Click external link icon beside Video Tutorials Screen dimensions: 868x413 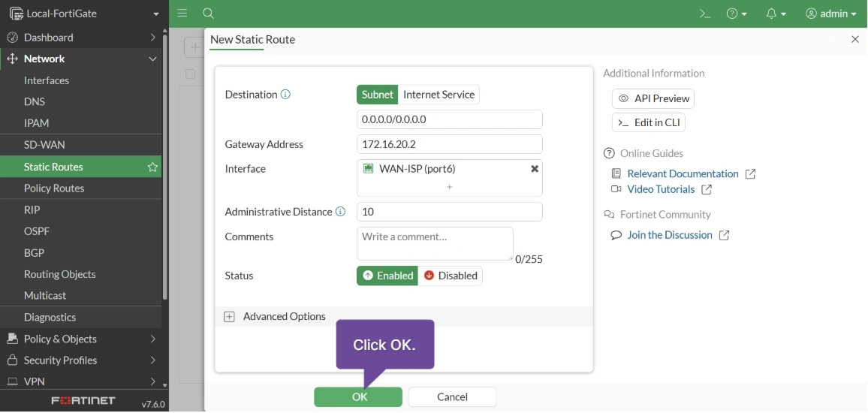(x=707, y=189)
